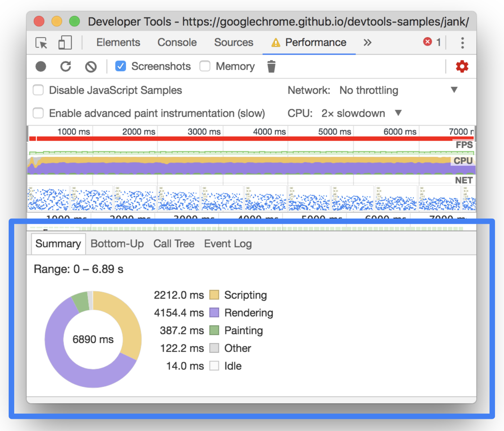Click the red macOS close button

[x=39, y=21]
